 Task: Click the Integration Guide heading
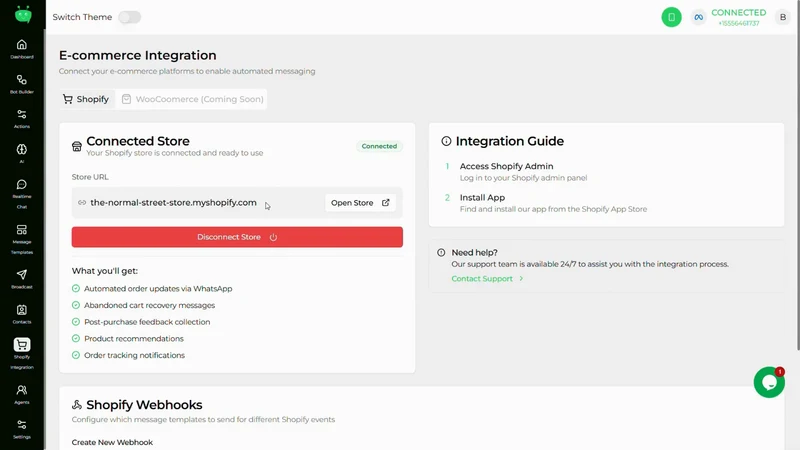(510, 141)
